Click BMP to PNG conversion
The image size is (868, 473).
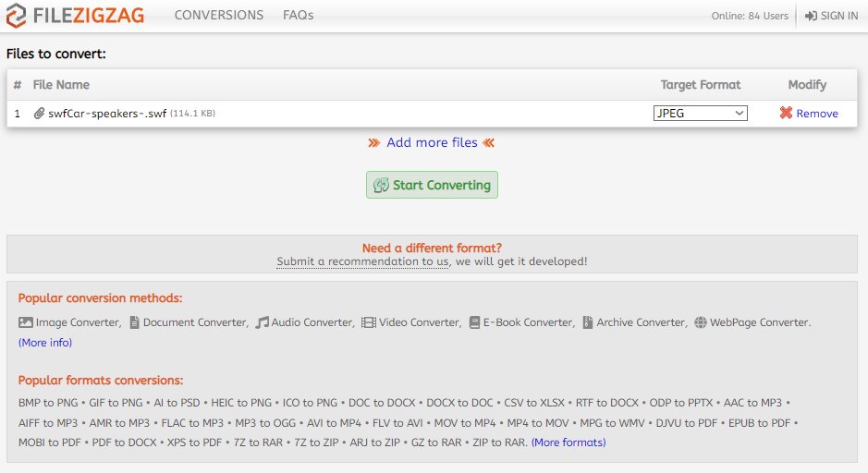(48, 403)
